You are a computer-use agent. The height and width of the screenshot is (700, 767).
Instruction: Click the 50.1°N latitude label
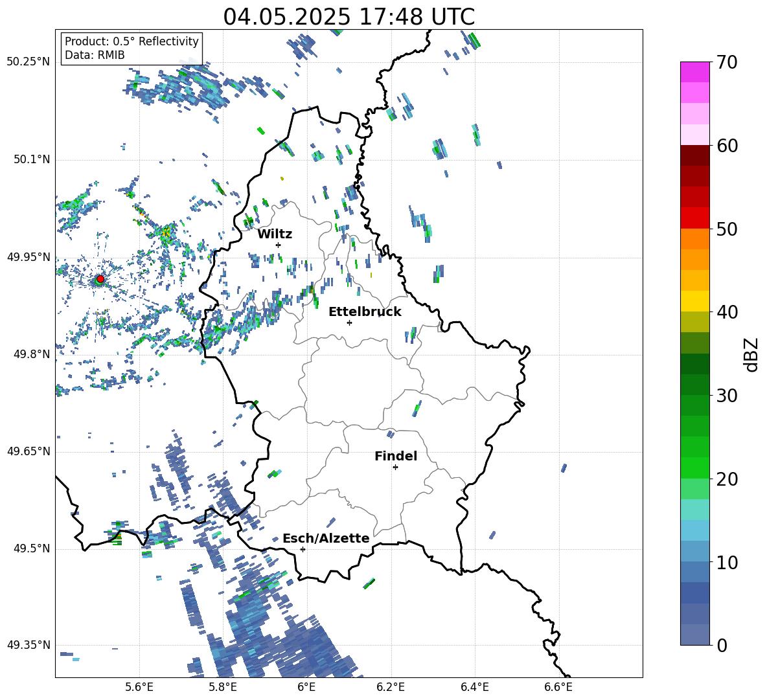click(x=32, y=159)
